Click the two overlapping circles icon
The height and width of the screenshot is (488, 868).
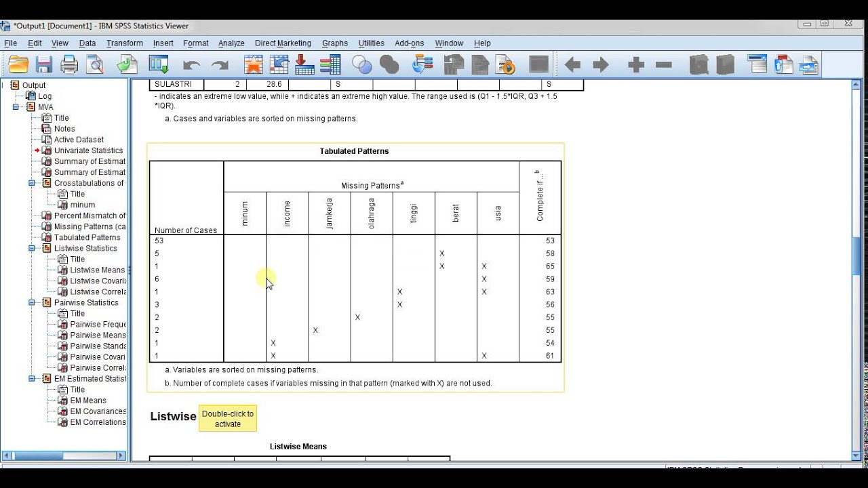pyautogui.click(x=362, y=65)
